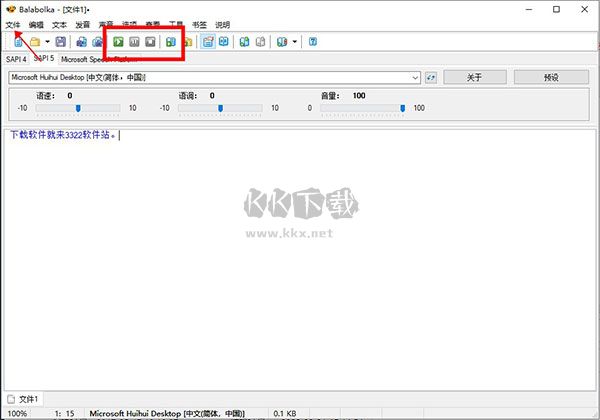Click the cursor position 1: 15 in status bar
Image resolution: width=600 pixels, height=420 pixels.
tap(64, 413)
